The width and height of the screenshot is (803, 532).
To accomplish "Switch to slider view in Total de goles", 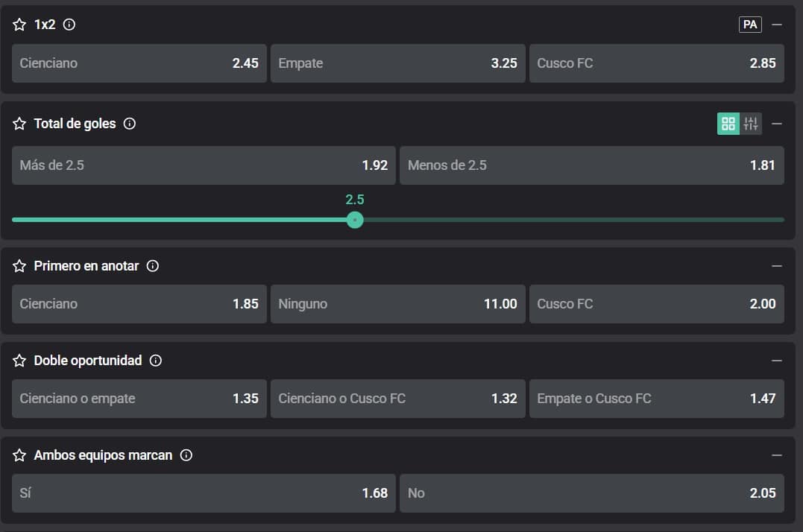I will pos(751,124).
